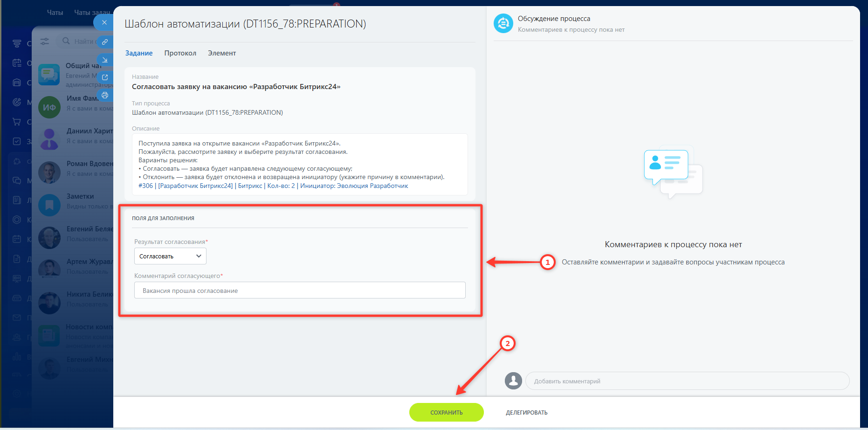This screenshot has width=868, height=430.
Task: Click the Найти chat search field
Action: tap(85, 42)
